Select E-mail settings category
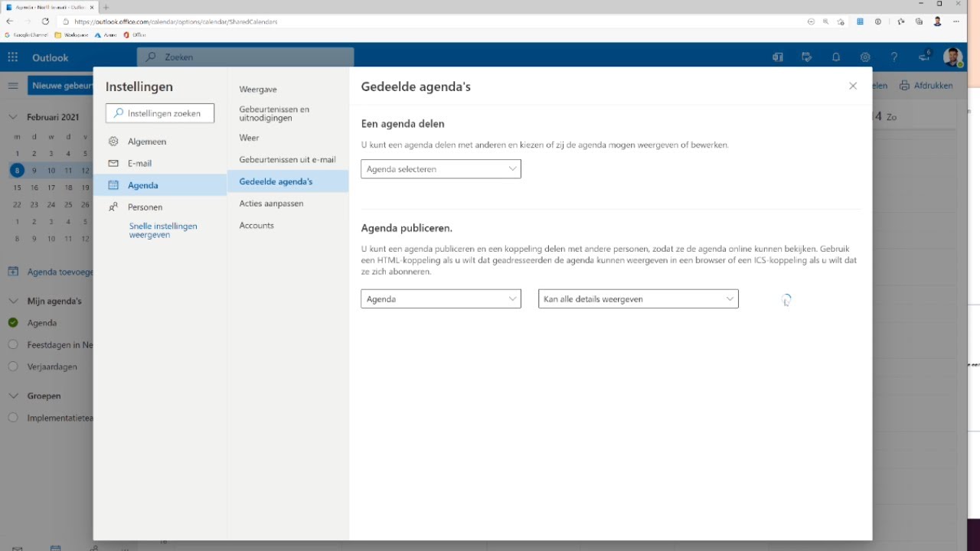 (160, 163)
